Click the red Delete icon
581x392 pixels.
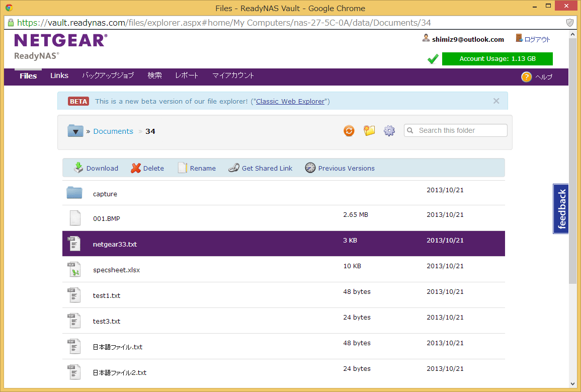coord(136,168)
